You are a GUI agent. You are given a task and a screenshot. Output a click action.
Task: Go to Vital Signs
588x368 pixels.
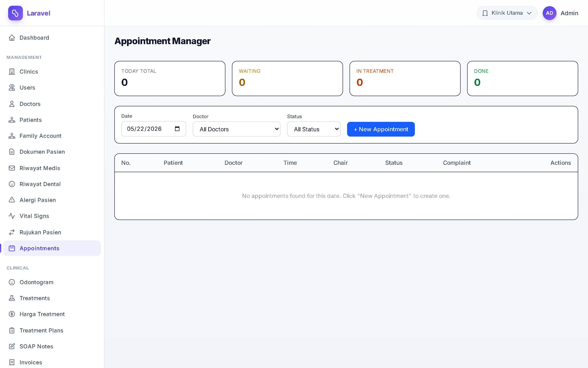[x=52, y=216]
